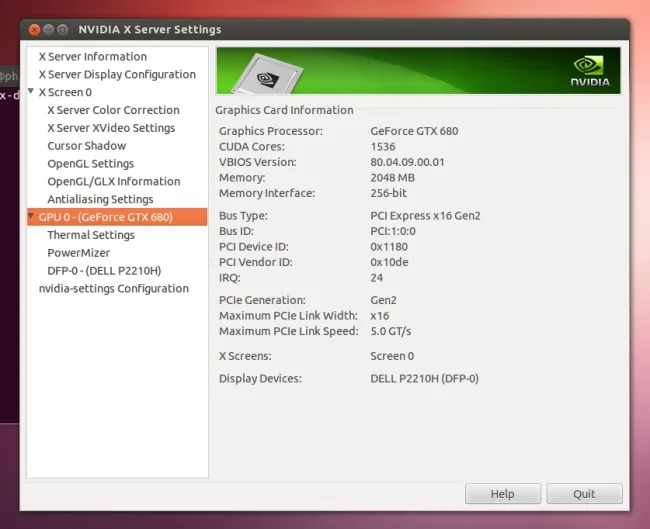Open X Server Information page
The width and height of the screenshot is (650, 529).
(x=93, y=56)
